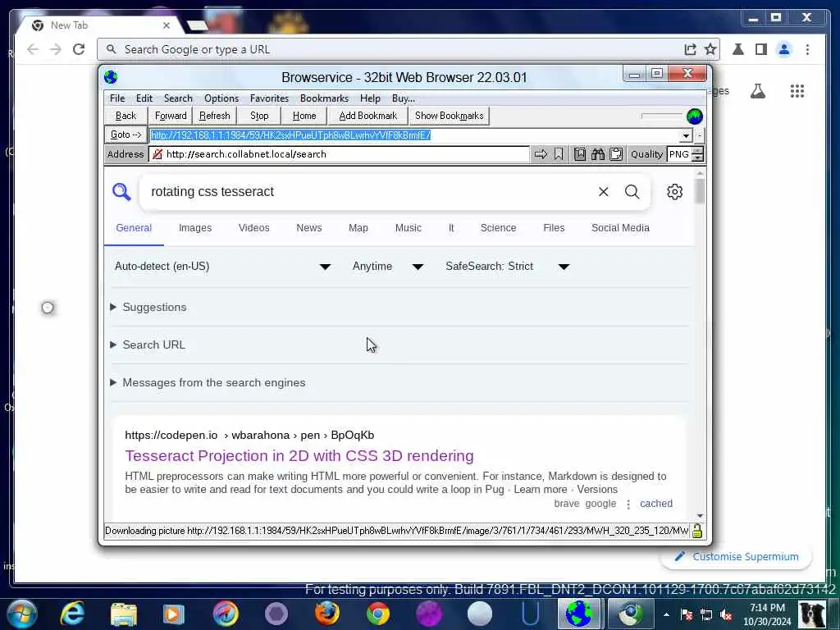Click the Quality PNG value field
840x630 pixels.
[679, 154]
